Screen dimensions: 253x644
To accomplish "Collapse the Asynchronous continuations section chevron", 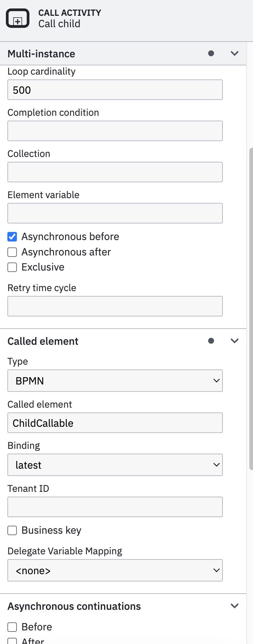I will [235, 606].
